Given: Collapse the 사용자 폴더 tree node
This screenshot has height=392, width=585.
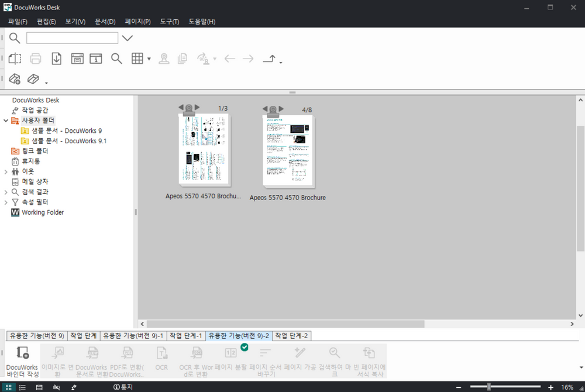Looking at the screenshot, I should tap(6, 121).
